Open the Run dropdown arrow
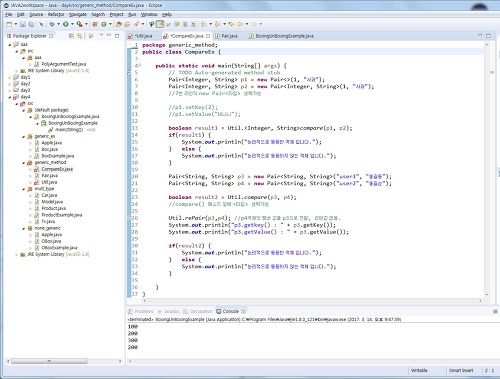Screen dimensions: 500x379 72,24
